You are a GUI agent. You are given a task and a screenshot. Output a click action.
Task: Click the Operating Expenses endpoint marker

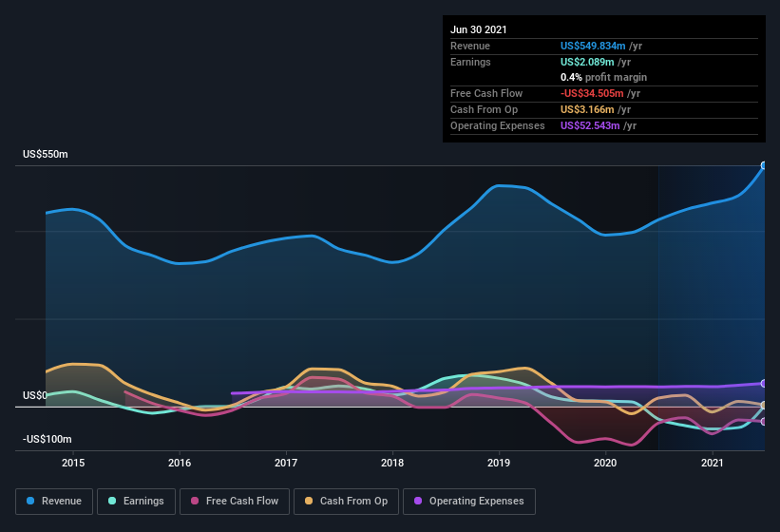(764, 384)
